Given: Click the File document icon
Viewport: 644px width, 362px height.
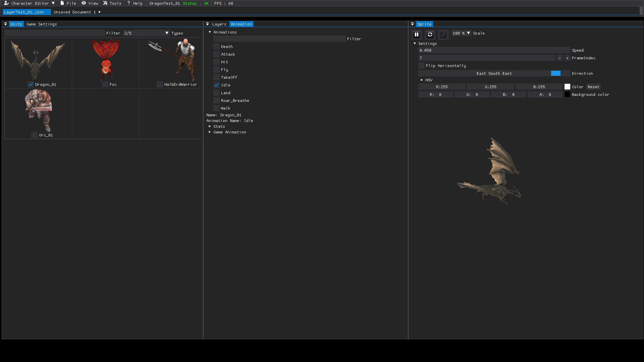Looking at the screenshot, I should pyautogui.click(x=62, y=3).
